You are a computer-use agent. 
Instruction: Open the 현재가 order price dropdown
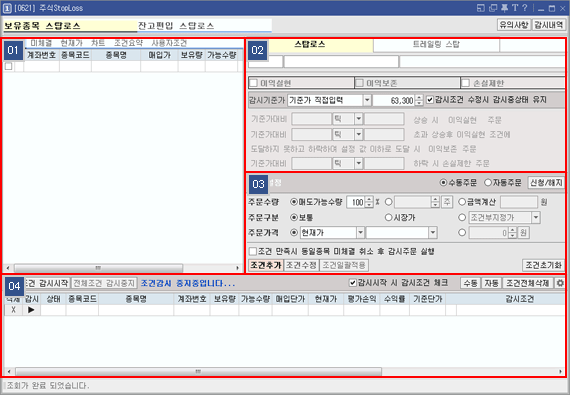360,233
